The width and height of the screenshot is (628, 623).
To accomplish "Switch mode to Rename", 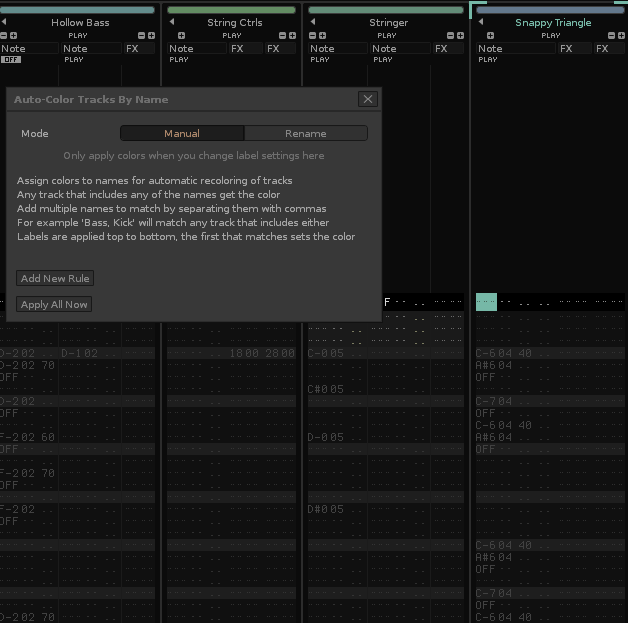I will [x=305, y=133].
